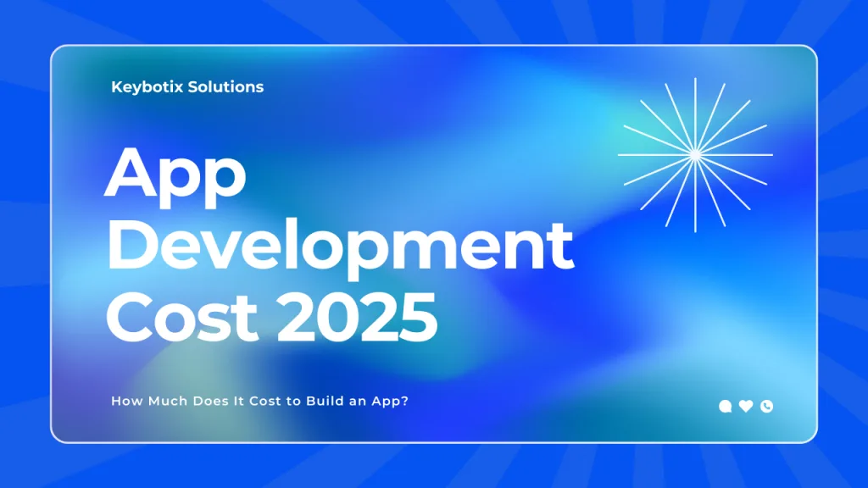Click the heart to like the slide
This screenshot has height=488, width=868.
745,406
